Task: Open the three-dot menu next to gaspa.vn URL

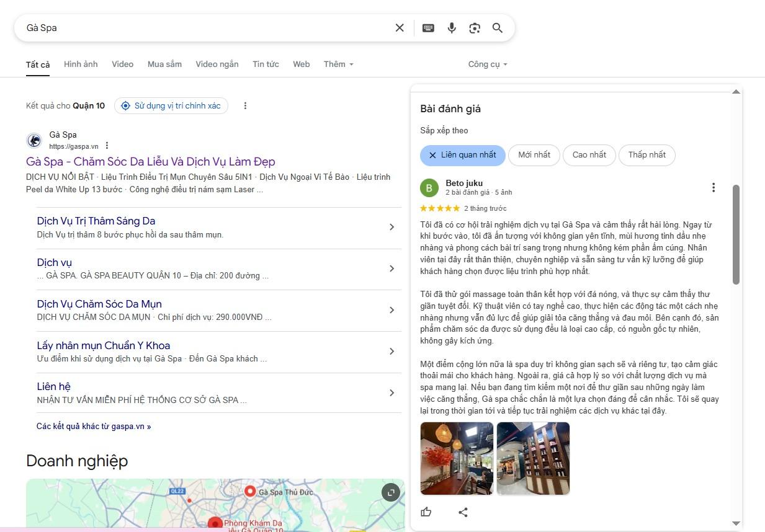Action: click(x=107, y=146)
